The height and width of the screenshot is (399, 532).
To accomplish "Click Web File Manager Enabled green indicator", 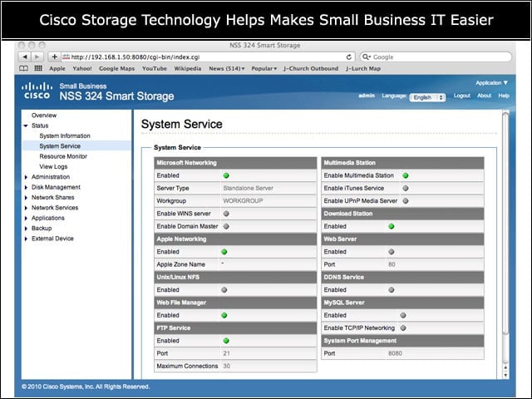I will 224,315.
